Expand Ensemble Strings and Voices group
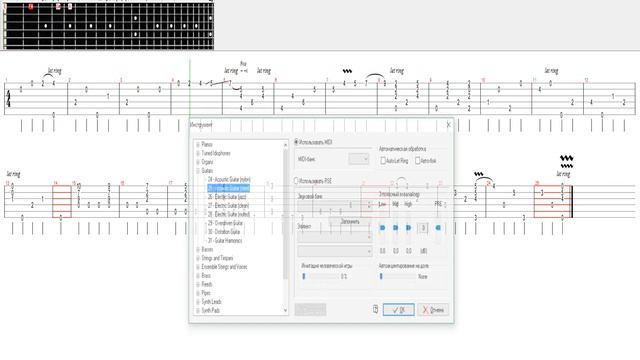Image resolution: width=640 pixels, height=360 pixels. click(x=198, y=267)
